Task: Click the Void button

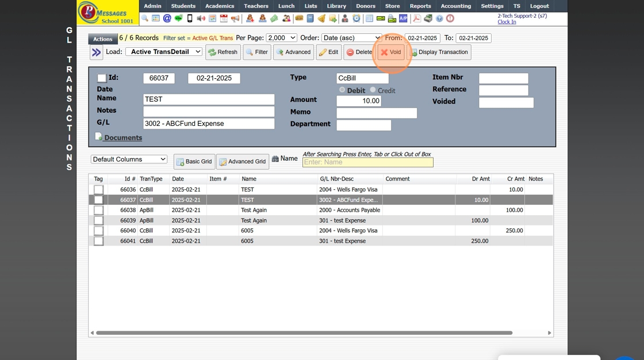Action: [x=391, y=52]
